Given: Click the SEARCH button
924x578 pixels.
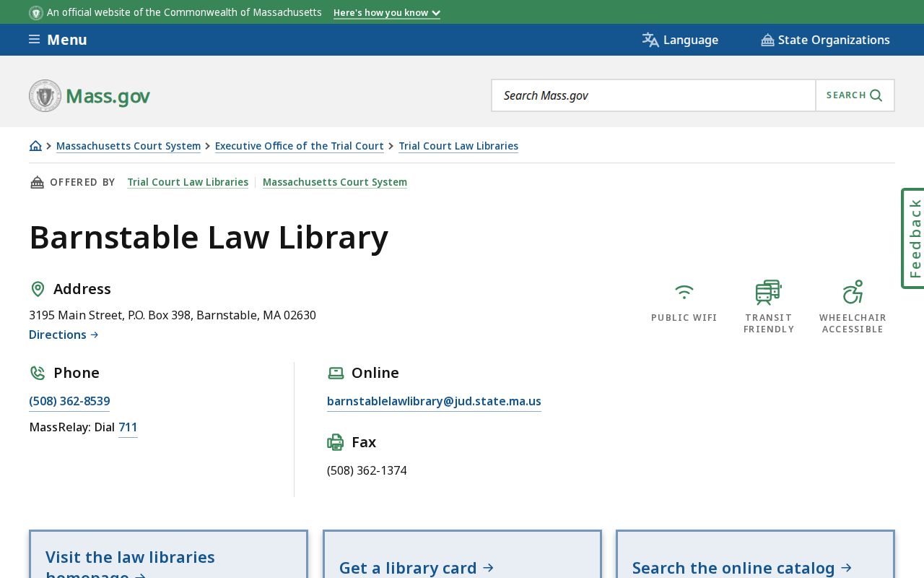Looking at the screenshot, I should [x=855, y=95].
